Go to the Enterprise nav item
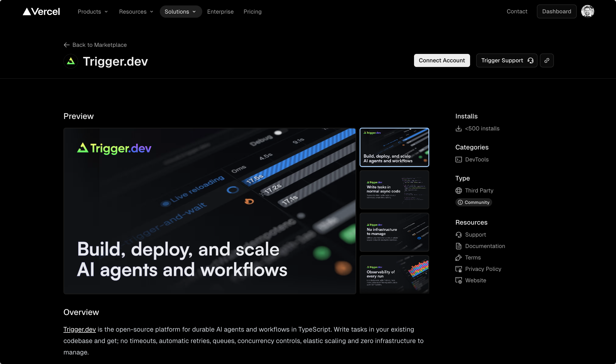The width and height of the screenshot is (616, 364). coord(220,12)
